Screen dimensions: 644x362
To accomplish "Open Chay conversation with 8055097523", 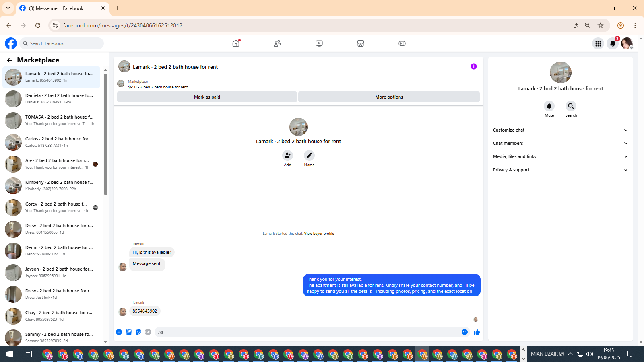I will [x=52, y=316].
